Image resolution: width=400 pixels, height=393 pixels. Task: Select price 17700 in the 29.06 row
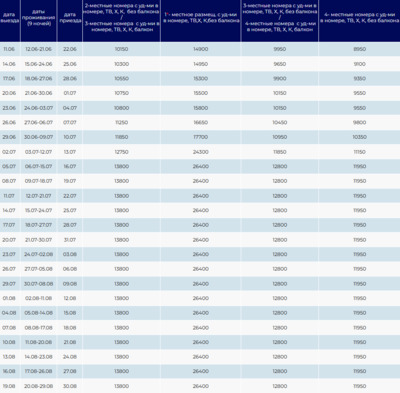pos(201,137)
